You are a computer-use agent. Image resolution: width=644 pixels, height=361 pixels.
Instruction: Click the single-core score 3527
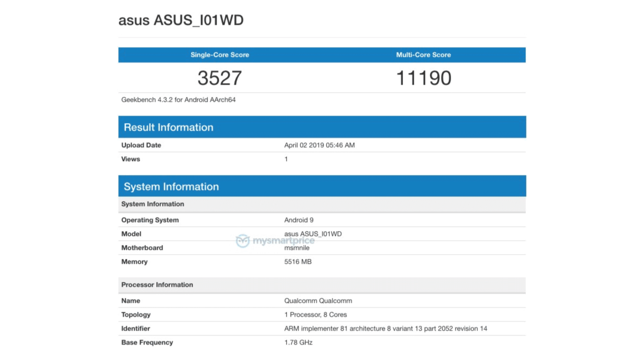click(x=220, y=78)
